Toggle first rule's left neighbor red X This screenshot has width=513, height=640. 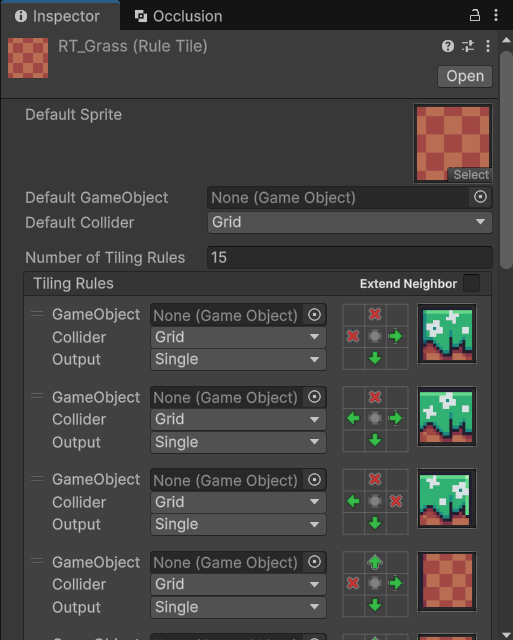coord(353,336)
